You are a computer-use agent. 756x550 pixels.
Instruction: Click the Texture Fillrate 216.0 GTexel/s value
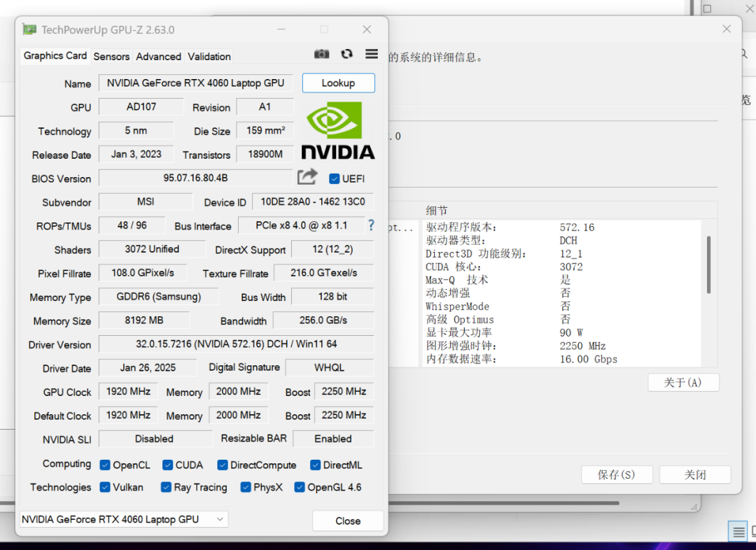coord(324,273)
